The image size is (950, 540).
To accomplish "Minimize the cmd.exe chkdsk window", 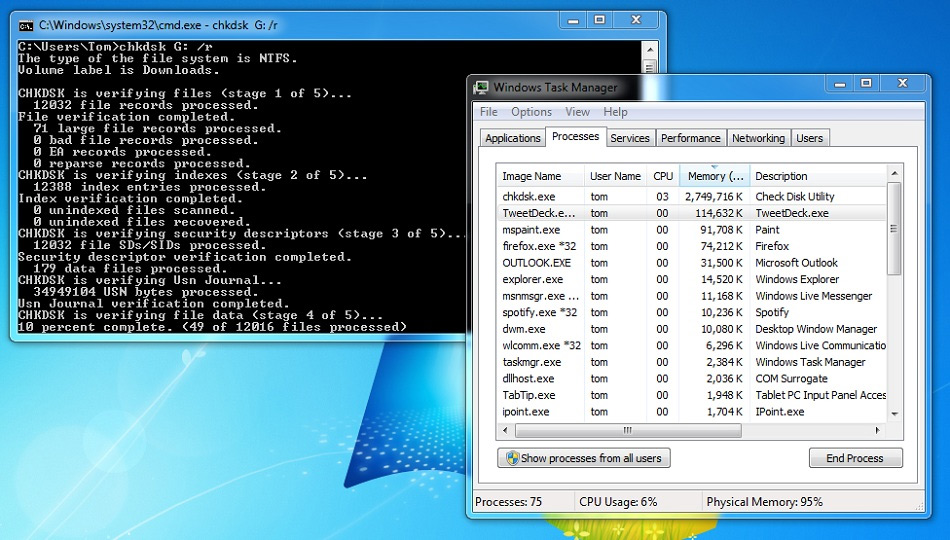I will pos(573,20).
